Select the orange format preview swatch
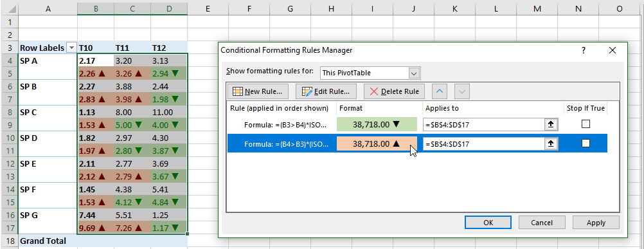Viewport: 644px width, 249px height. tap(377, 143)
